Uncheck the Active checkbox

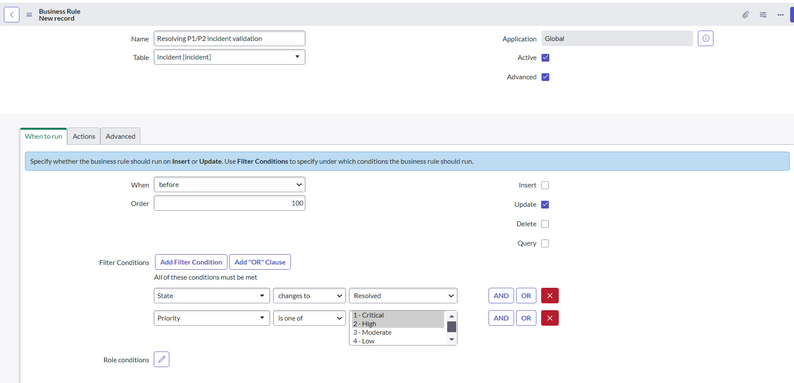[545, 58]
